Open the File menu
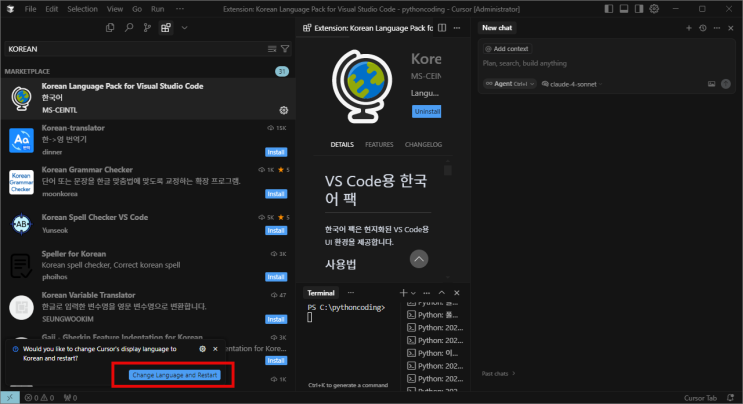The height and width of the screenshot is (404, 743). (30, 9)
